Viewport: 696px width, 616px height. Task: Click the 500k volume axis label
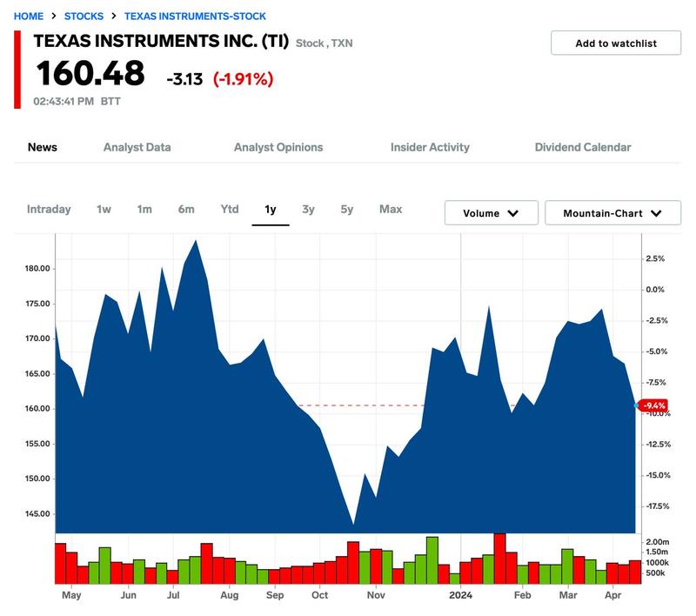pos(655,573)
